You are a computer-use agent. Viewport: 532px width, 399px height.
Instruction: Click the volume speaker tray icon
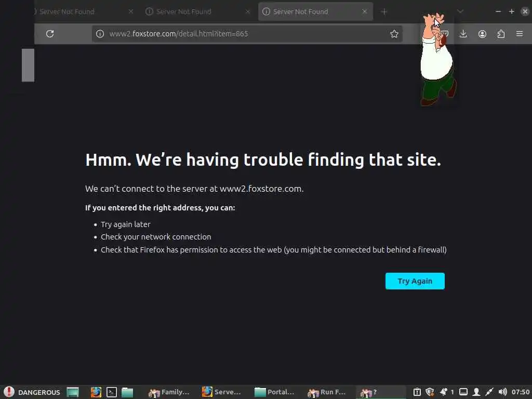502,392
